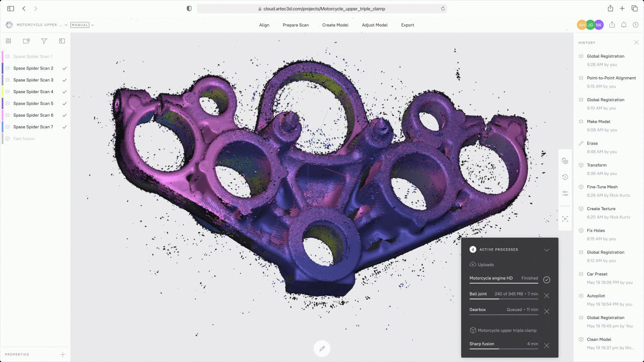
Task: Open the Export menu
Action: pyautogui.click(x=407, y=25)
